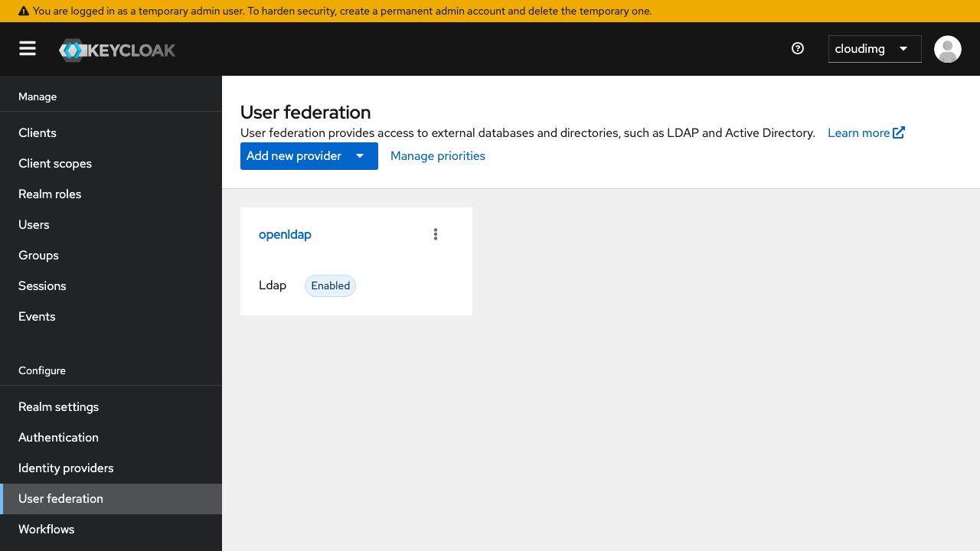Click the Enabled status badge
Viewport: 980px width, 551px height.
click(x=330, y=285)
